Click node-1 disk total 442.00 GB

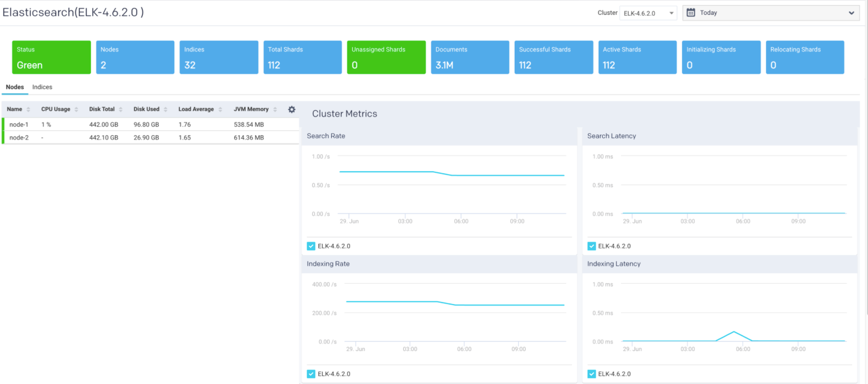point(104,125)
